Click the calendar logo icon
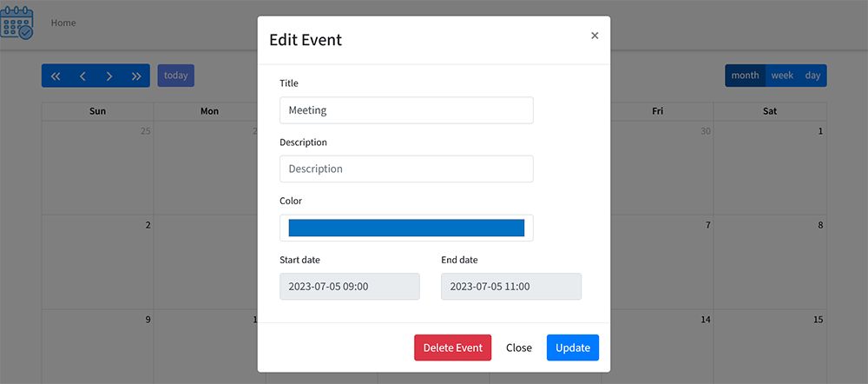The width and height of the screenshot is (868, 384). click(17, 23)
